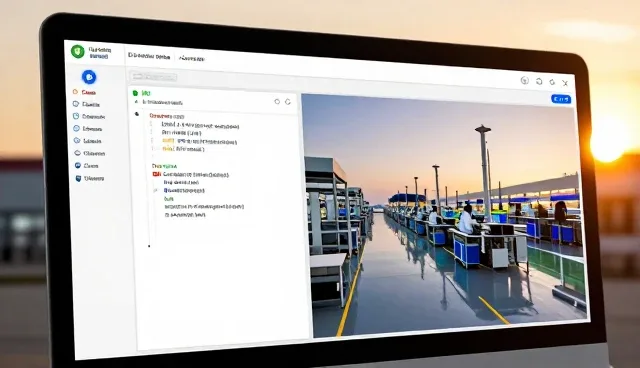Click the refresh icon in code panel header

[288, 102]
